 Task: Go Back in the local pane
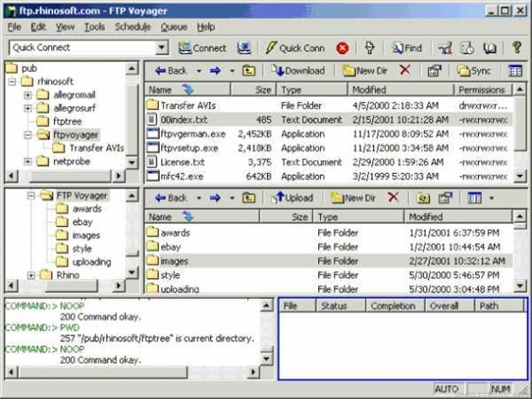[x=171, y=198]
